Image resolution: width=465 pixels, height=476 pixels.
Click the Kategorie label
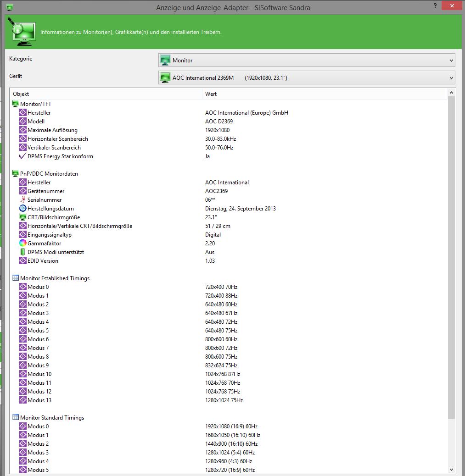point(21,59)
